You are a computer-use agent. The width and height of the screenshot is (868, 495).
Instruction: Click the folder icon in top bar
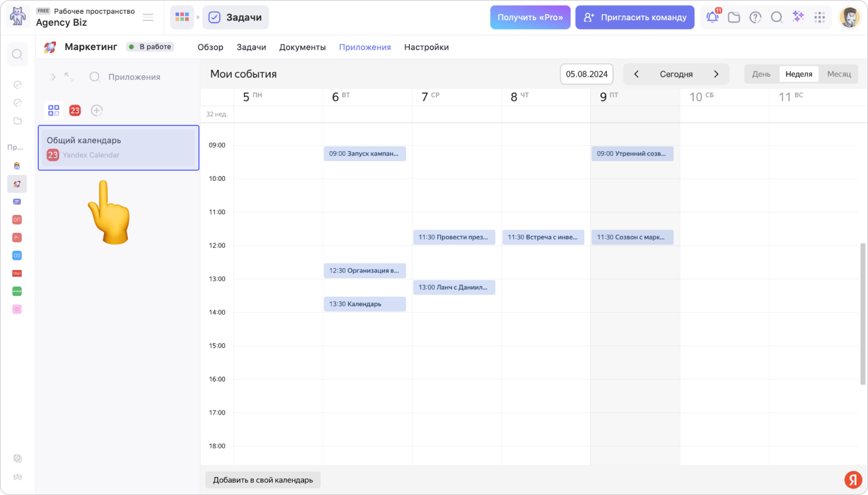[734, 17]
